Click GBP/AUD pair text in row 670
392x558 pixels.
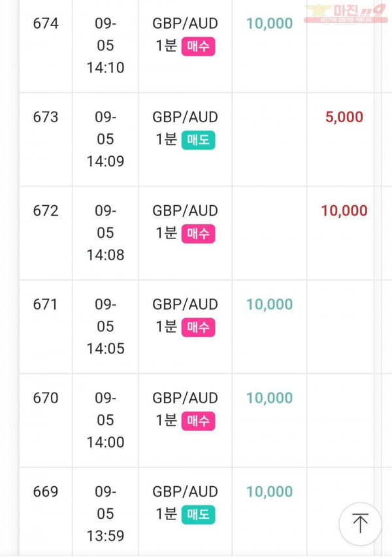(185, 398)
